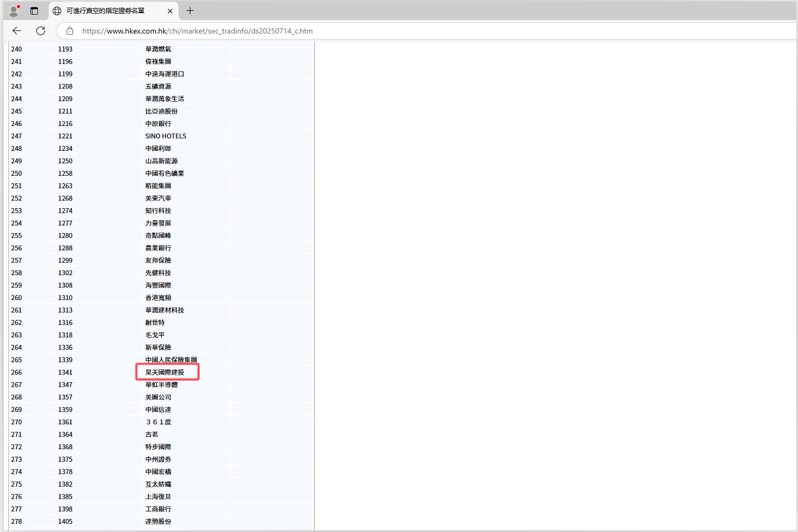Select the name 海豐國際
This screenshot has height=532, width=798.
158,286
